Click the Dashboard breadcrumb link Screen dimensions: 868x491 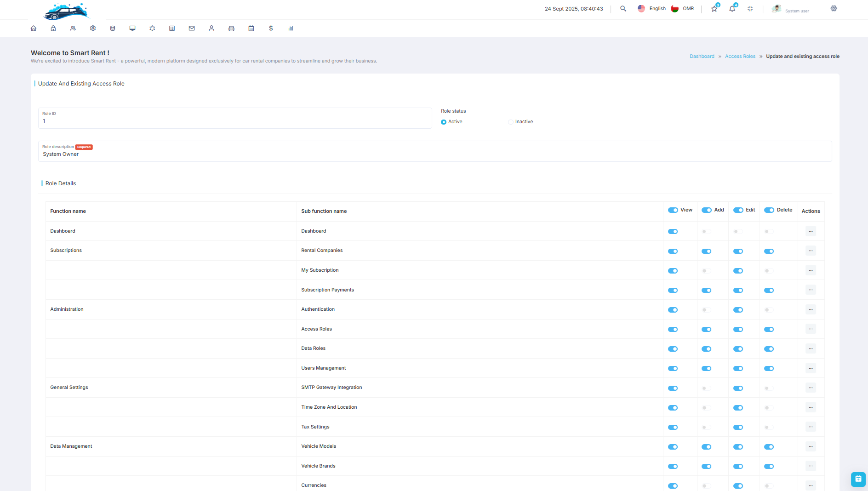pos(702,57)
